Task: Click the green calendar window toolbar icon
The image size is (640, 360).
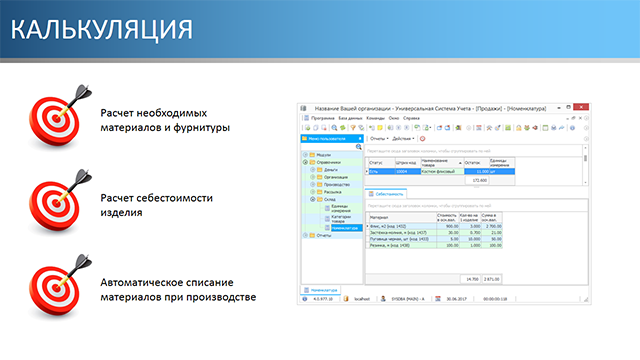Action: [x=545, y=128]
